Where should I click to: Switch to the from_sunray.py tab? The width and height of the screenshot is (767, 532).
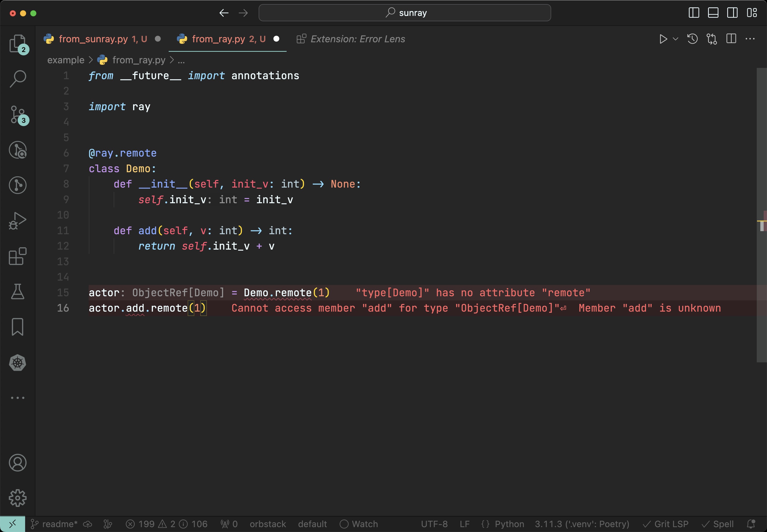93,39
